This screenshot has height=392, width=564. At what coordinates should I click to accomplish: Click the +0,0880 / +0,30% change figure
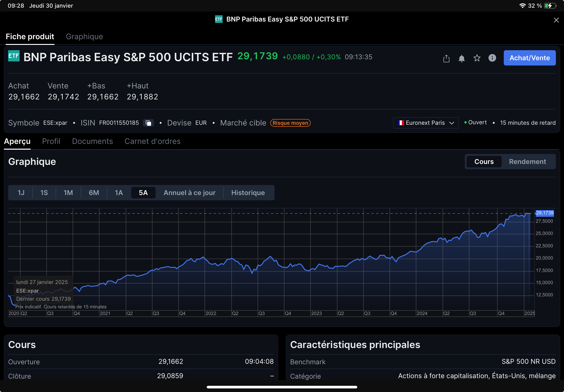point(311,57)
